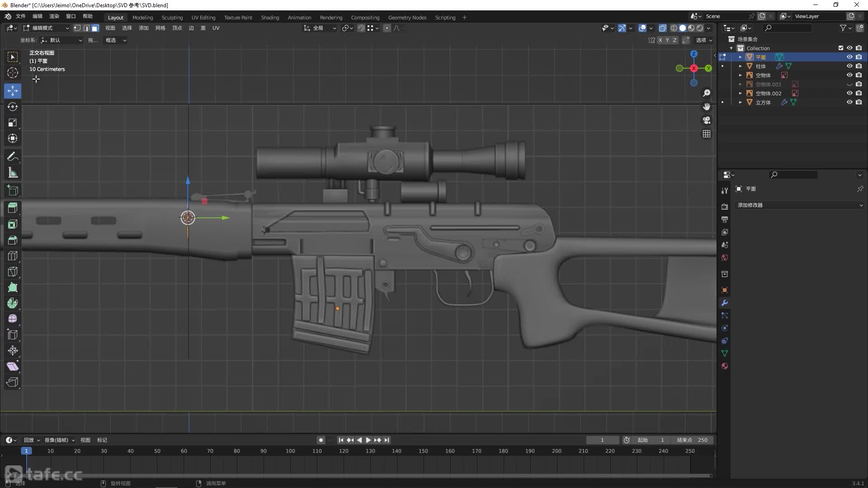Screen dimensions: 868x488
Task: Open the 默认 coordinate system dropdown
Action: (x=61, y=40)
